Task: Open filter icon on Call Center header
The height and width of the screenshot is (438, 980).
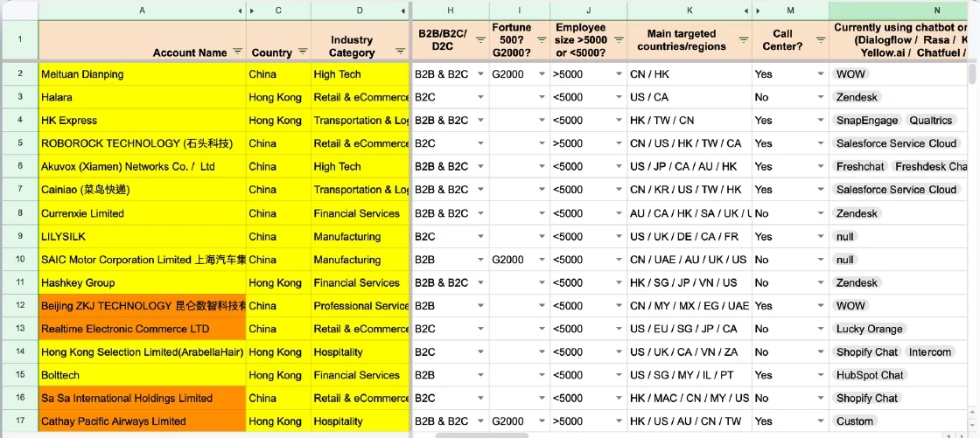Action: point(821,39)
